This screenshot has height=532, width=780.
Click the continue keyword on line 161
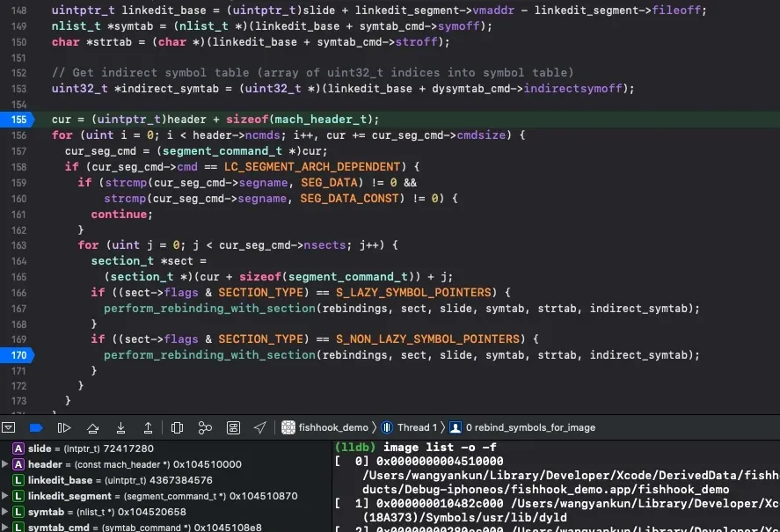(119, 215)
